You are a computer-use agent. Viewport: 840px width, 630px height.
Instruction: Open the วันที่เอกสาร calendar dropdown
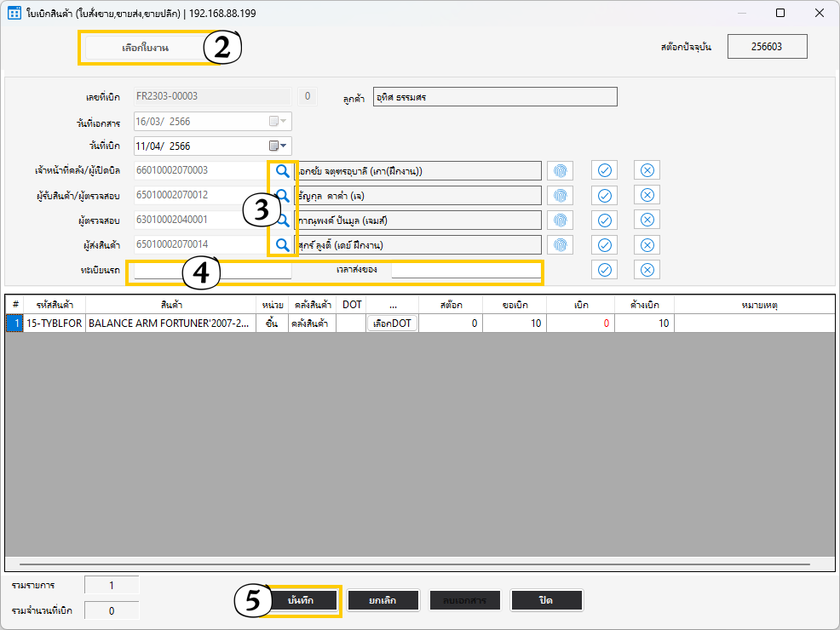pos(279,122)
